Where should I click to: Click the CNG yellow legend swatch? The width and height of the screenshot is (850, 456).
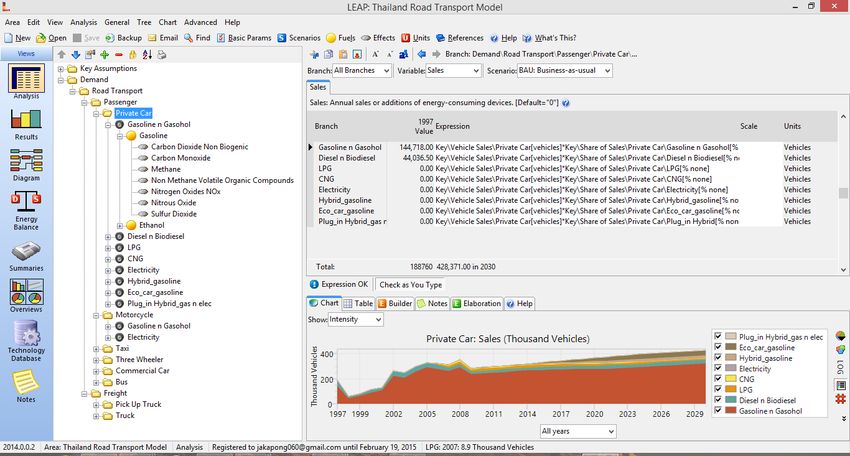click(730, 378)
